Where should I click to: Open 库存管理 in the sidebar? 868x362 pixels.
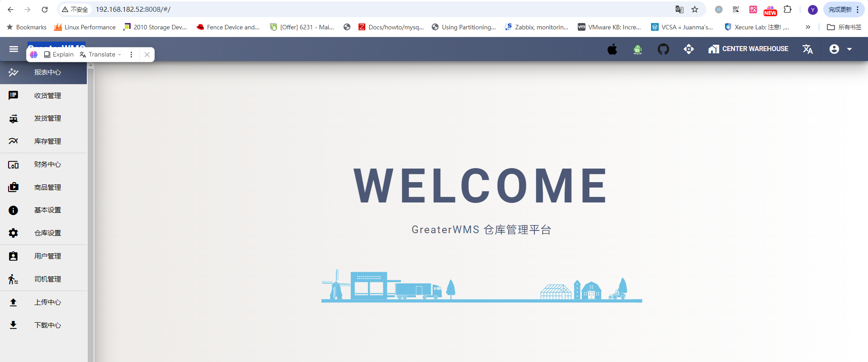click(43, 141)
